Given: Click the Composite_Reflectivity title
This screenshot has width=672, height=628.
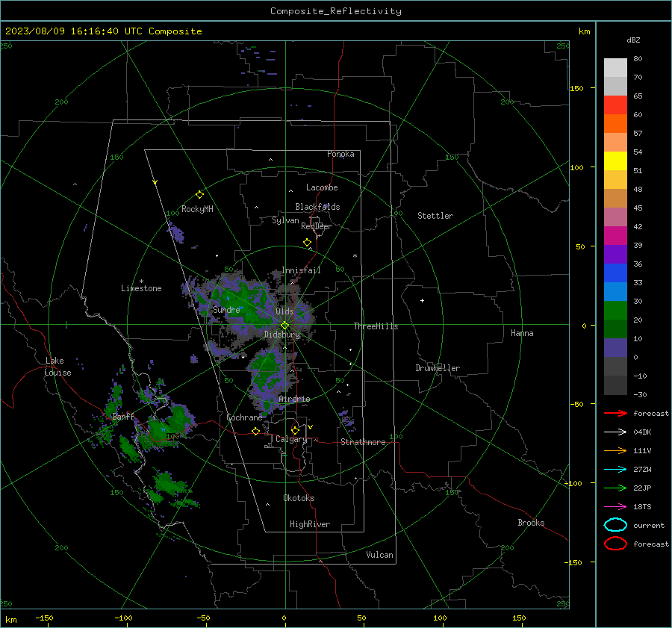Looking at the screenshot, I should point(336,11).
